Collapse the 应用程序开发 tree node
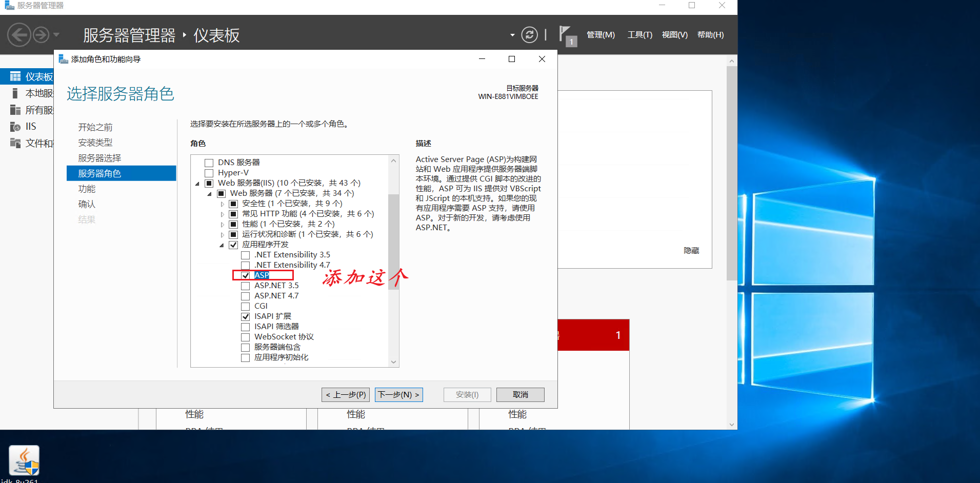980x483 pixels. point(222,245)
